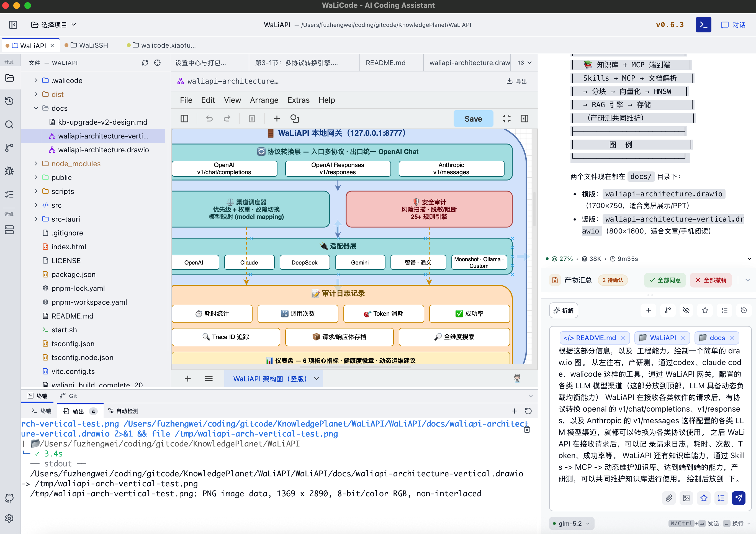The height and width of the screenshot is (534, 756).
Task: Expand the .walicode folder
Action: [36, 80]
